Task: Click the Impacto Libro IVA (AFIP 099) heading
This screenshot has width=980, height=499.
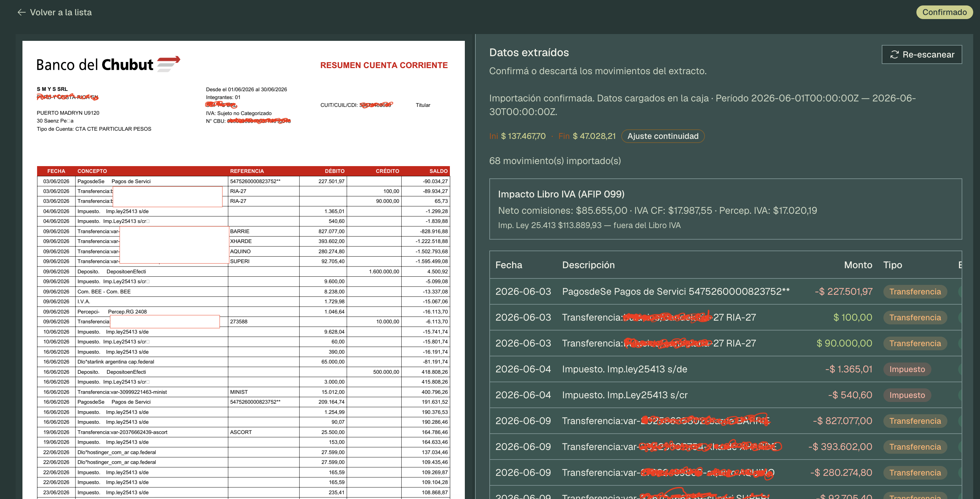Action: click(x=561, y=194)
